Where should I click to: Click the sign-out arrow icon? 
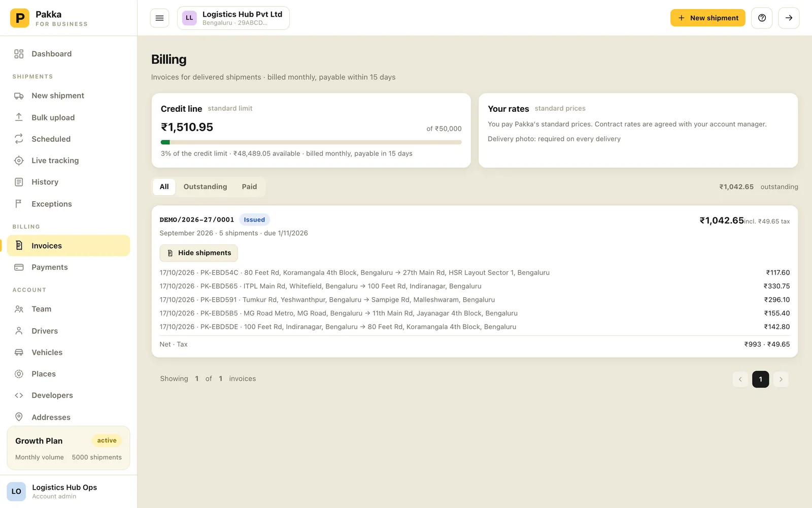coord(789,18)
